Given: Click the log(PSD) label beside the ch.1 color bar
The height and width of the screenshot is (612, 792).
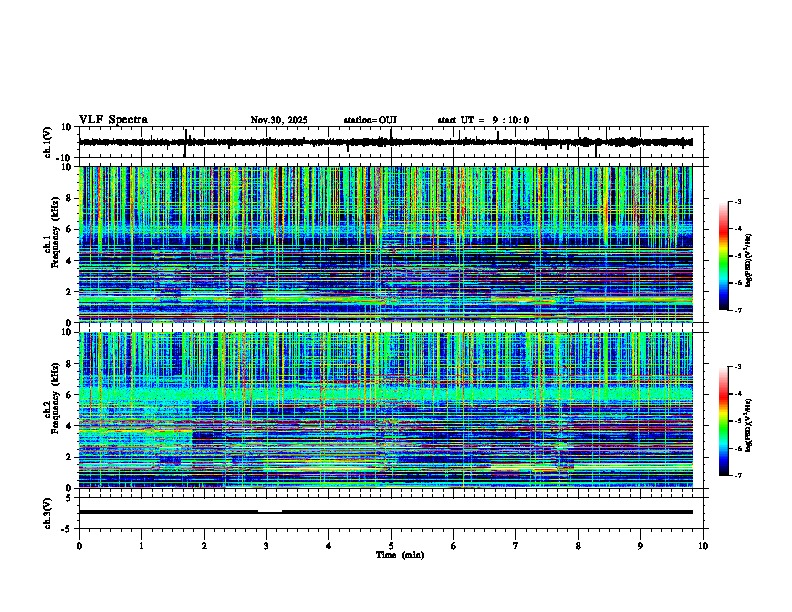Looking at the screenshot, I should click(748, 260).
